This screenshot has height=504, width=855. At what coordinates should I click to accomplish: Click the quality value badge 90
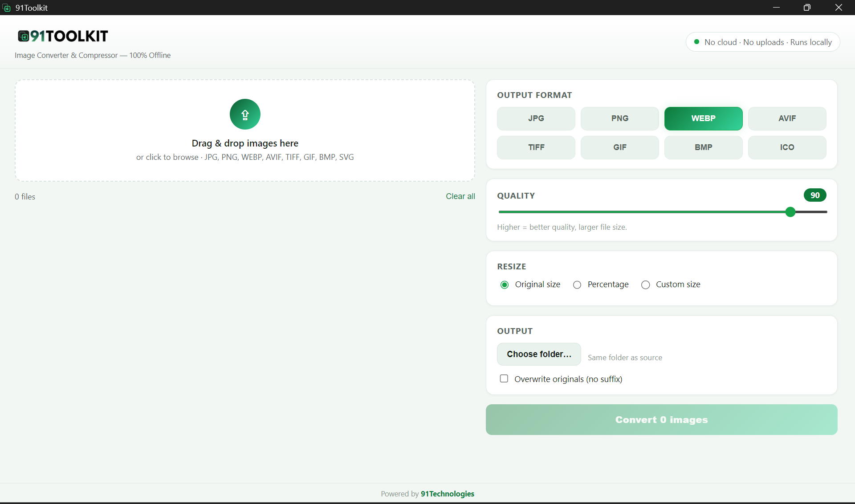pos(815,195)
